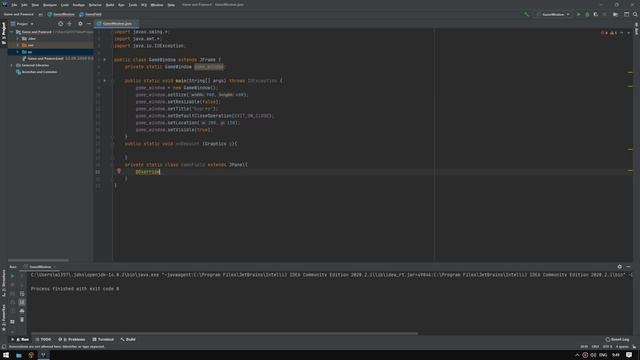
Task: Click ENG language indicator in system tray
Action: (x=603, y=355)
